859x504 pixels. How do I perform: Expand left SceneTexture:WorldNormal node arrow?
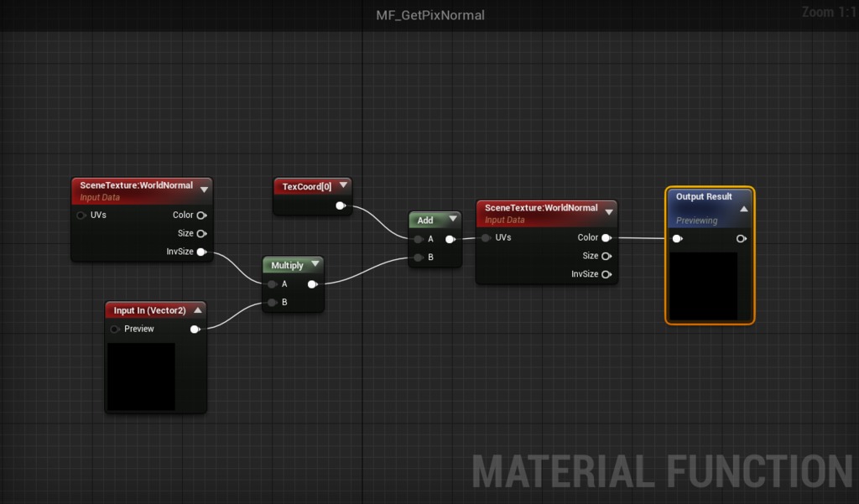(204, 190)
